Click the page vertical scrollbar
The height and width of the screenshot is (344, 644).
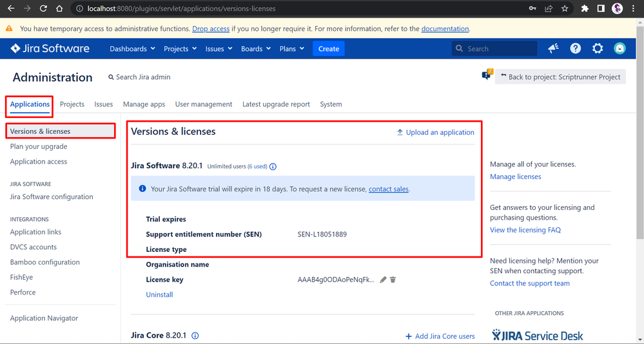640,131
